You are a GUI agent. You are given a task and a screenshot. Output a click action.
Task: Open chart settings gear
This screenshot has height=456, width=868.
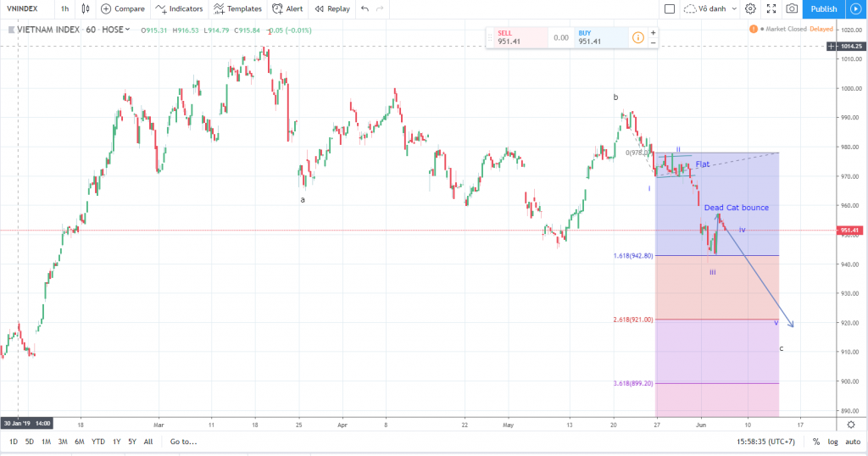pos(750,8)
